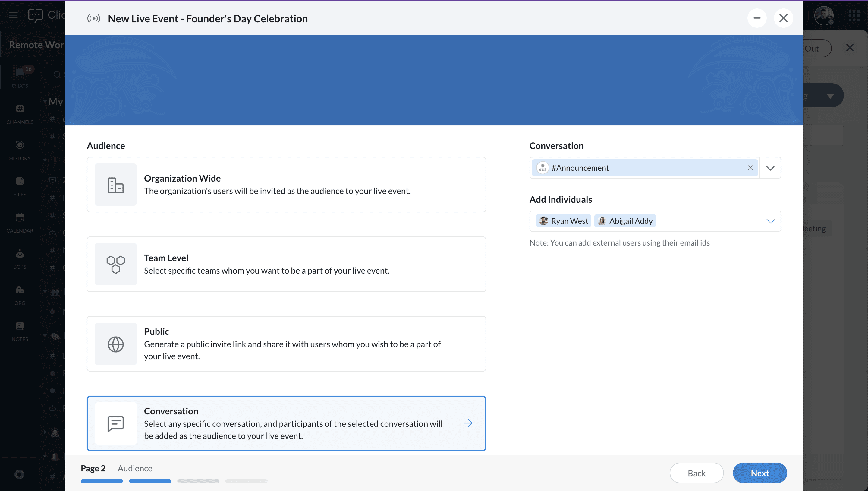Minimize the New Live Event dialog
The width and height of the screenshot is (868, 491).
point(757,18)
